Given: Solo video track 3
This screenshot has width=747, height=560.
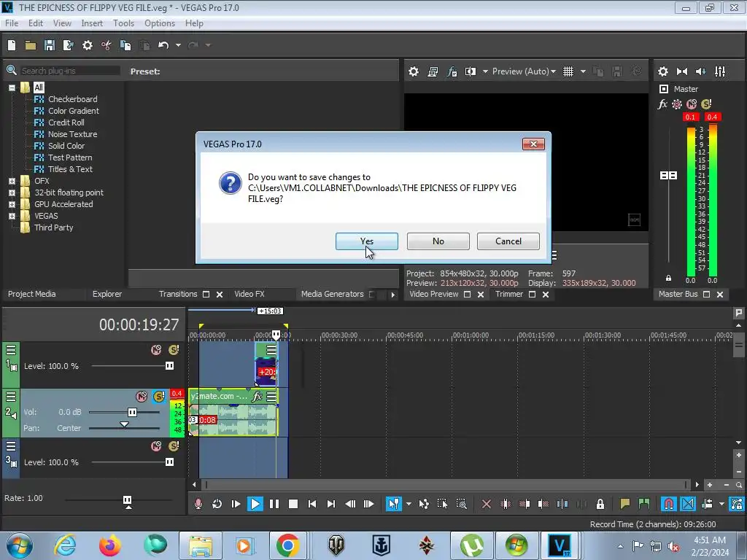Looking at the screenshot, I should [174, 446].
